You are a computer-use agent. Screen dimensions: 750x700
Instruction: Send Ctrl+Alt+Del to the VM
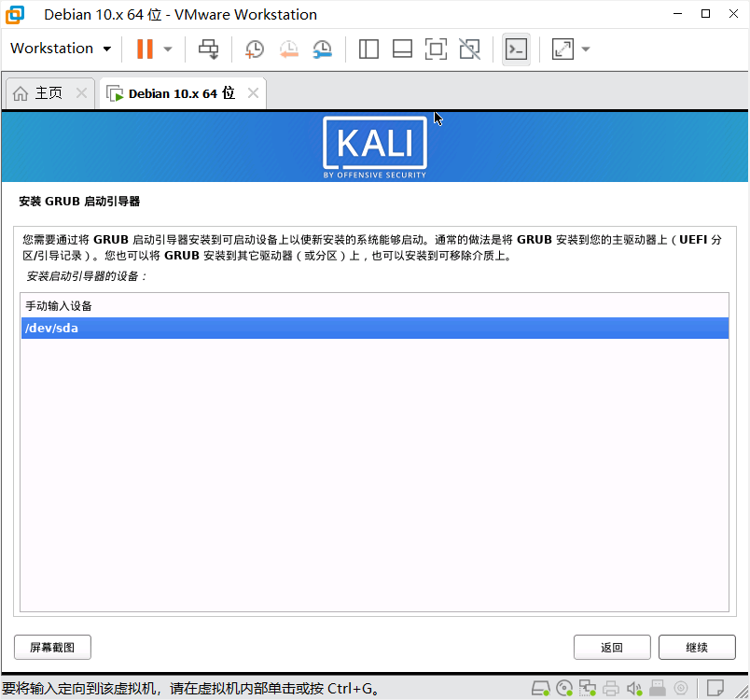209,49
